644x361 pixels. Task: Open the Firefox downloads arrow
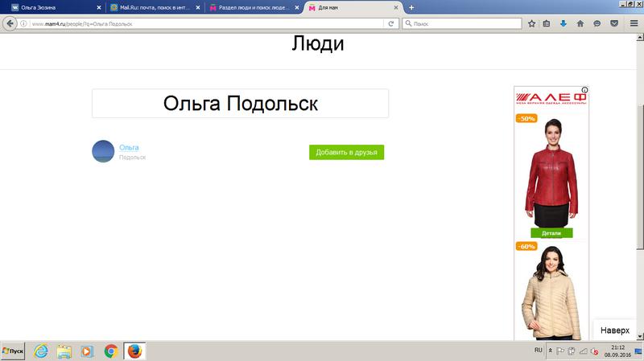[563, 23]
